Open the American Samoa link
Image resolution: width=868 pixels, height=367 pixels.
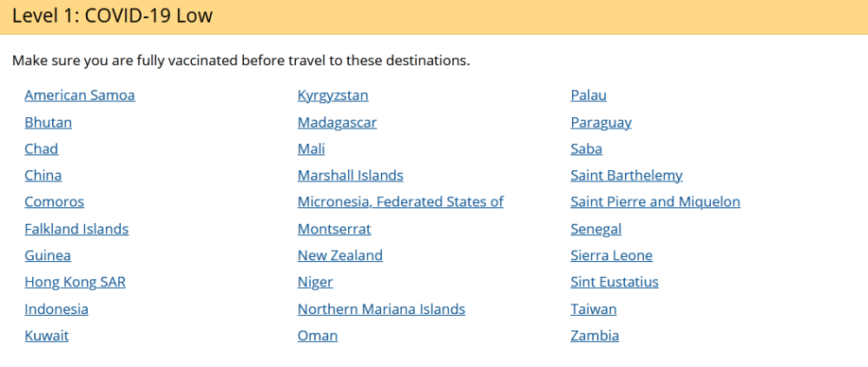80,95
